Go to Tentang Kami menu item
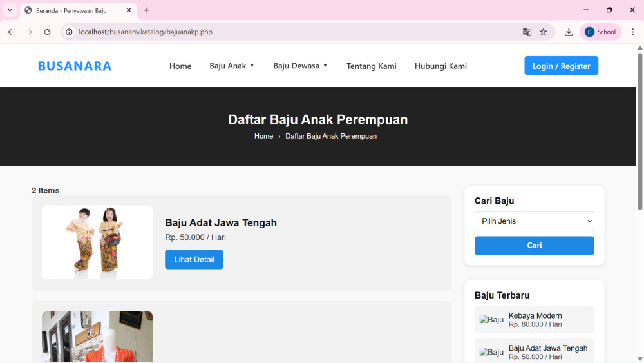 point(371,66)
